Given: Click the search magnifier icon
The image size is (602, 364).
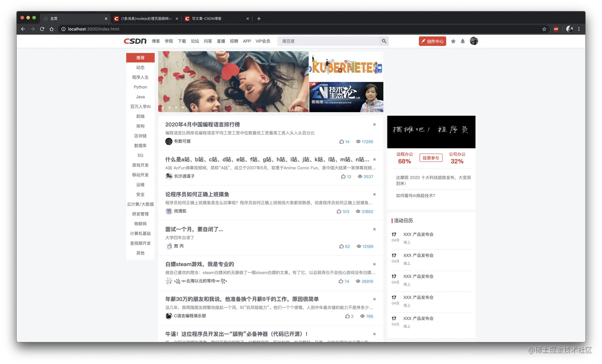Looking at the screenshot, I should pyautogui.click(x=384, y=41).
